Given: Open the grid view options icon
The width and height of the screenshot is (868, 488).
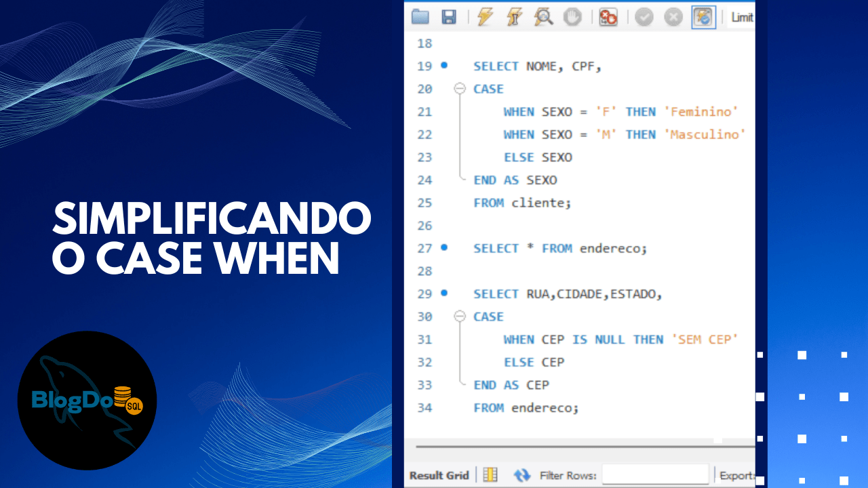Looking at the screenshot, I should 490,474.
